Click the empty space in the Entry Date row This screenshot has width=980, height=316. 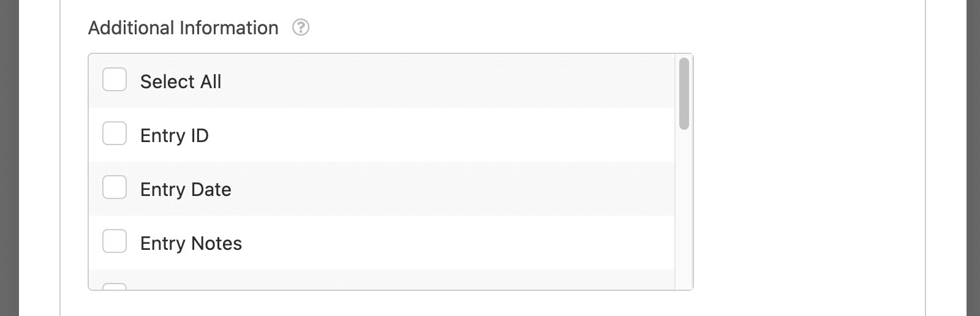(453, 189)
